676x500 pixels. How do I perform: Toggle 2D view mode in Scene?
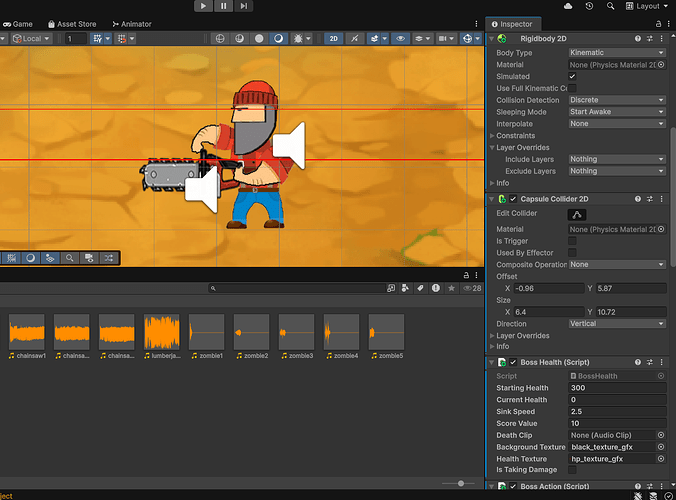point(334,39)
